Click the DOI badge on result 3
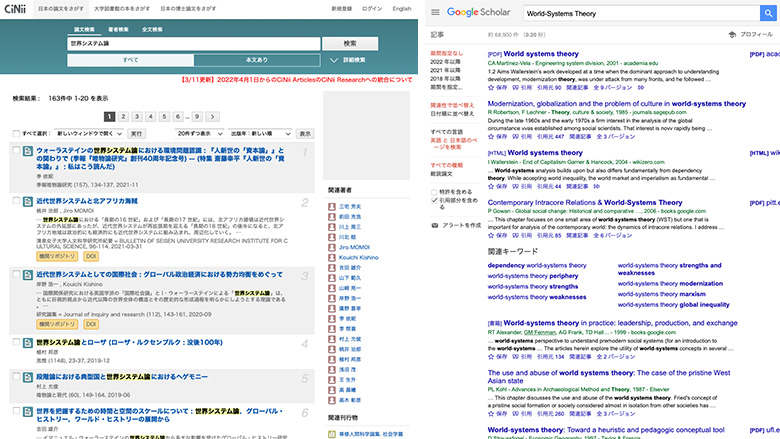 pyautogui.click(x=91, y=324)
